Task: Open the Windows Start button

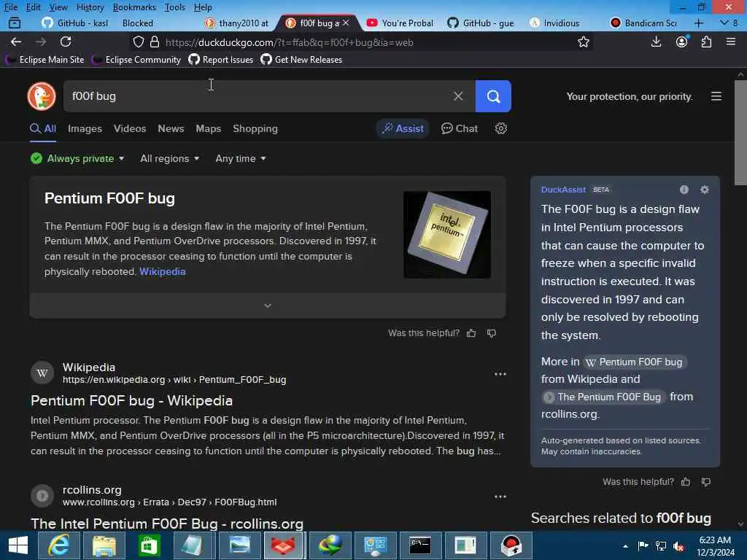Action: (18, 545)
